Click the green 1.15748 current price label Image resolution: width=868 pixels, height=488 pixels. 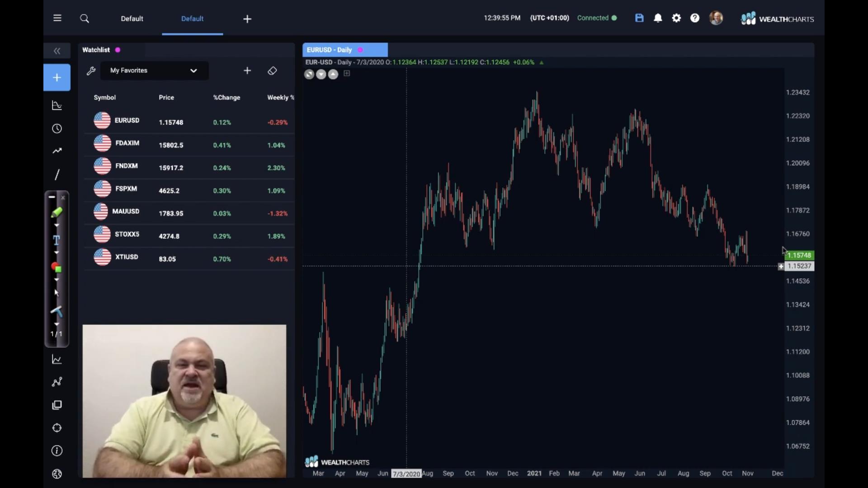tap(799, 255)
